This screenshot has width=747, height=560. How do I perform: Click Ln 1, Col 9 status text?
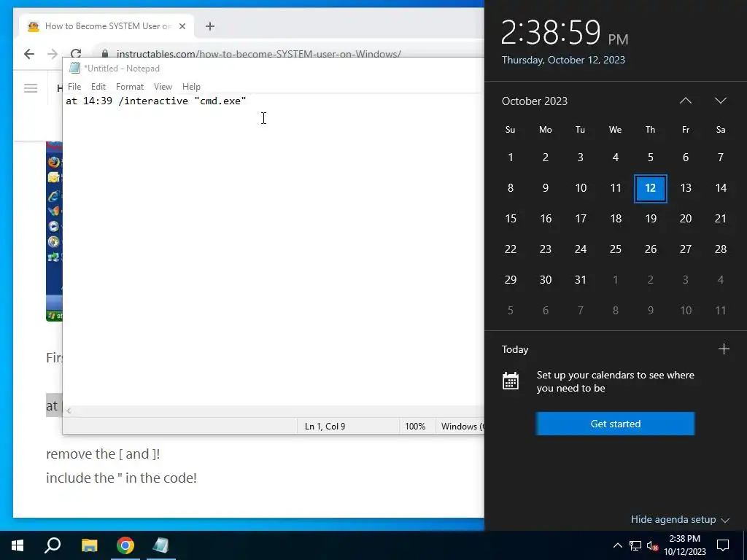click(325, 426)
